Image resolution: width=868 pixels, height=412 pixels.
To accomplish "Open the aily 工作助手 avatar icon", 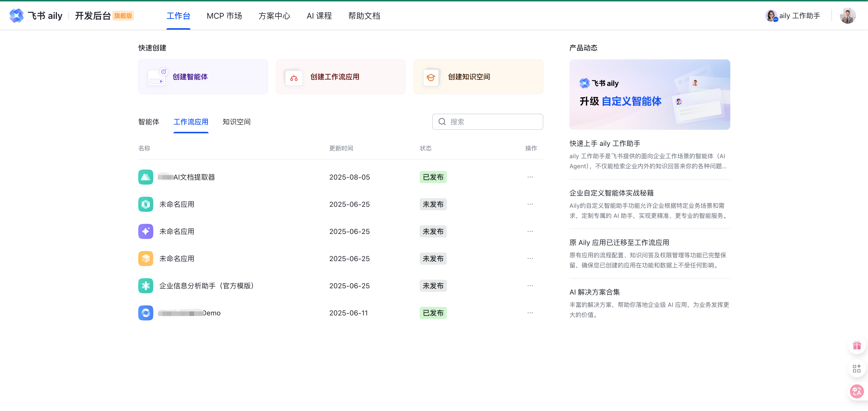I will (x=771, y=16).
